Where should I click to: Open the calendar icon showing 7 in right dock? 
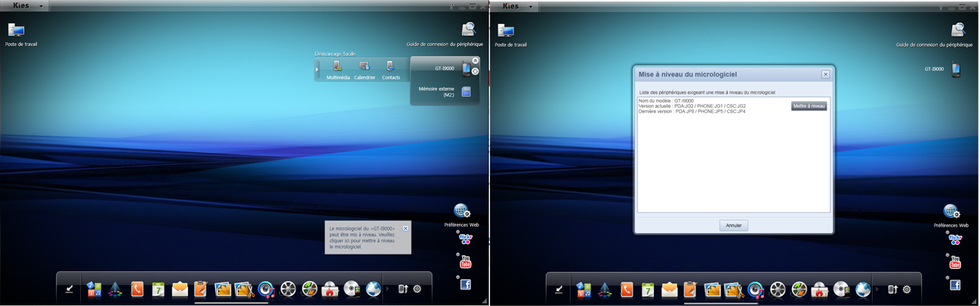tap(648, 289)
